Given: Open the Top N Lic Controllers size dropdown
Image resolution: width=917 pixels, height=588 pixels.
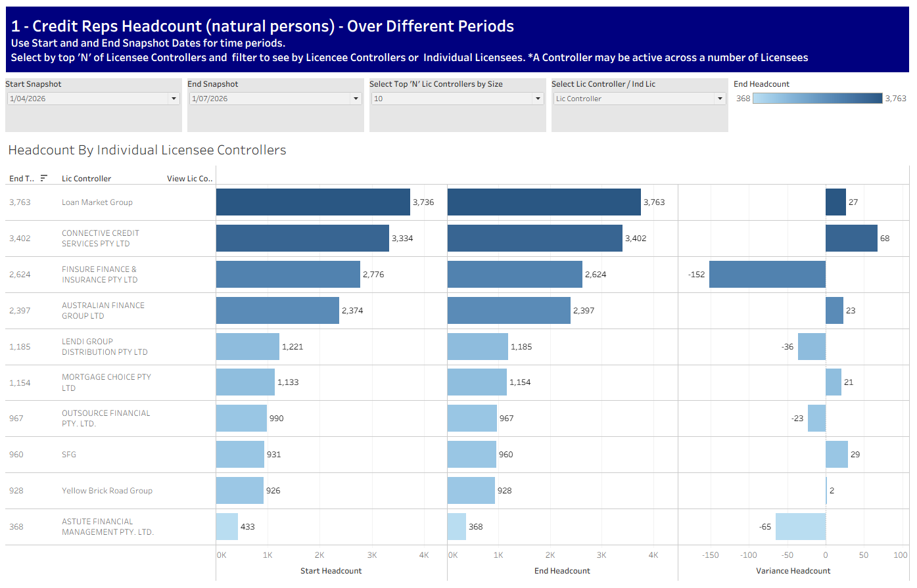Looking at the screenshot, I should 457,99.
